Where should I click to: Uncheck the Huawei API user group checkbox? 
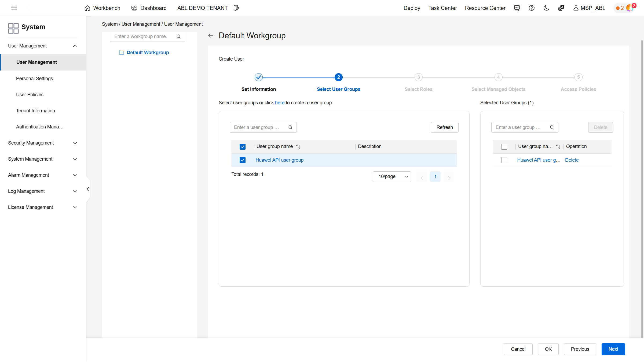point(243,160)
